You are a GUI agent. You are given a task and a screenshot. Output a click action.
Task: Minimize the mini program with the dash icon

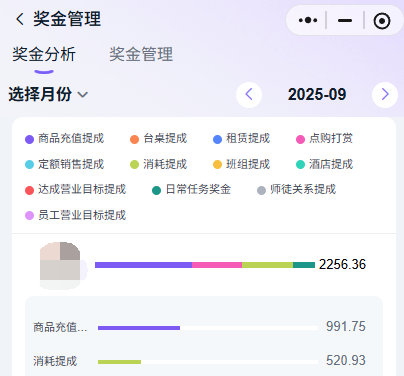tap(345, 21)
